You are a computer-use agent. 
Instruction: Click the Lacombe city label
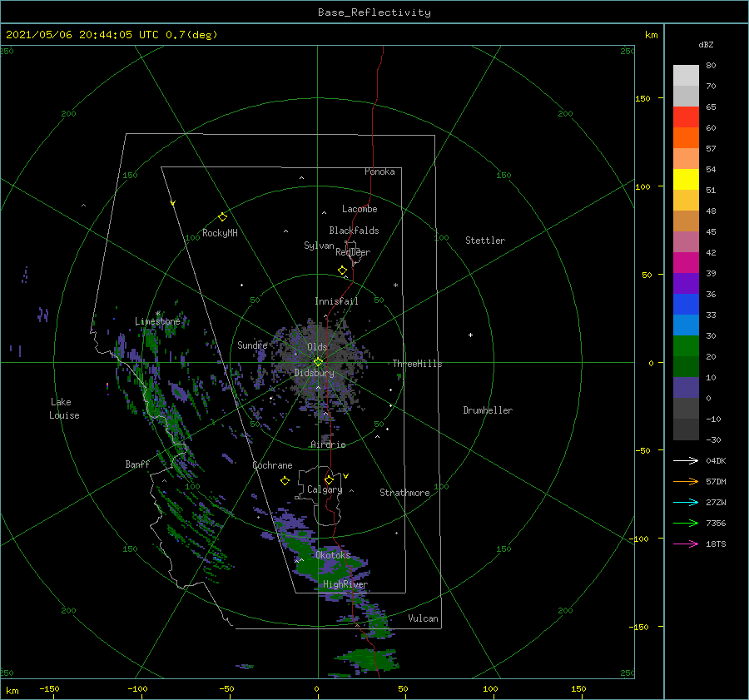click(x=360, y=209)
